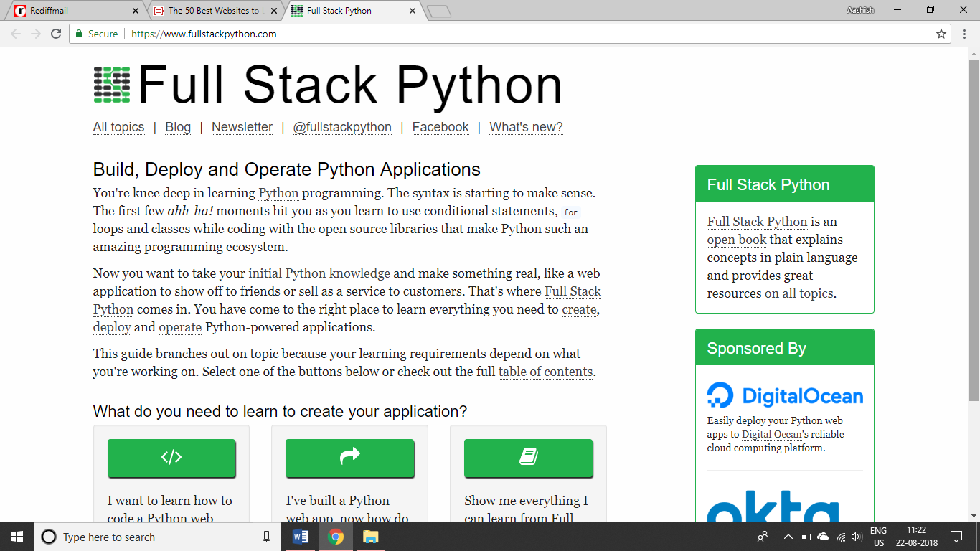Click the browser Forward arrow
This screenshot has width=980, height=551.
[36, 34]
